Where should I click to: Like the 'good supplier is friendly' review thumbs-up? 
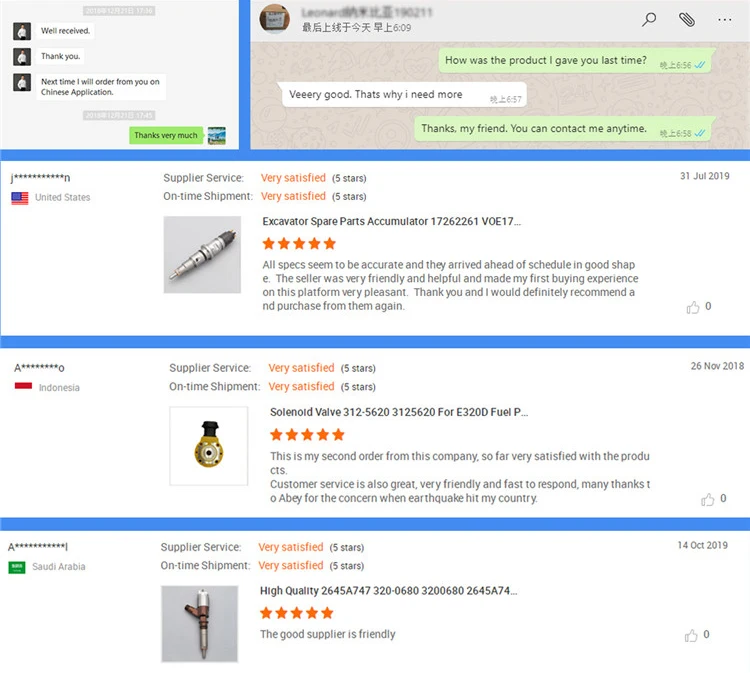click(691, 635)
